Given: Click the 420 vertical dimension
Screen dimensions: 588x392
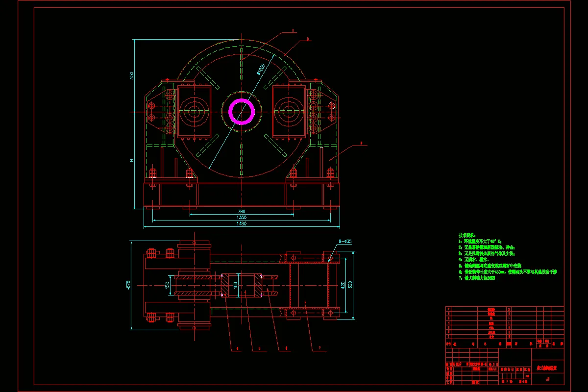Looking at the screenshot, I should (x=343, y=285).
